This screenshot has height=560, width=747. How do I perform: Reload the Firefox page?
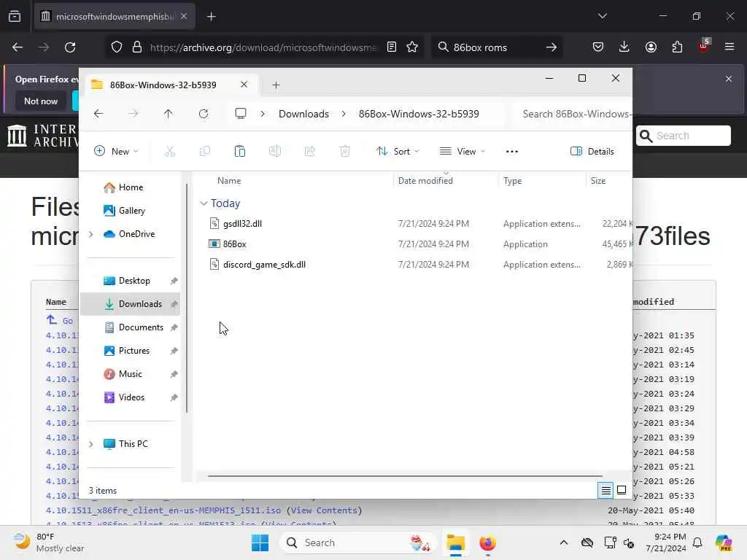tap(70, 47)
